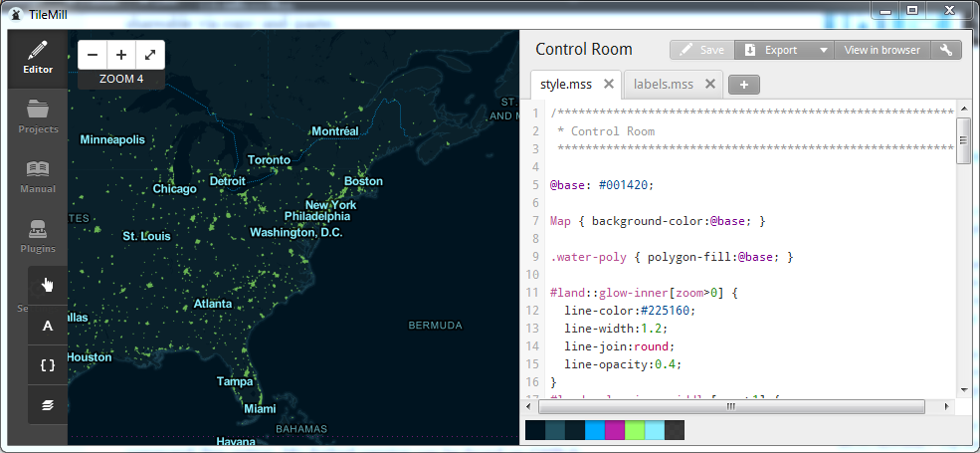Click the 'line-color:#225160;' line

tap(630, 311)
